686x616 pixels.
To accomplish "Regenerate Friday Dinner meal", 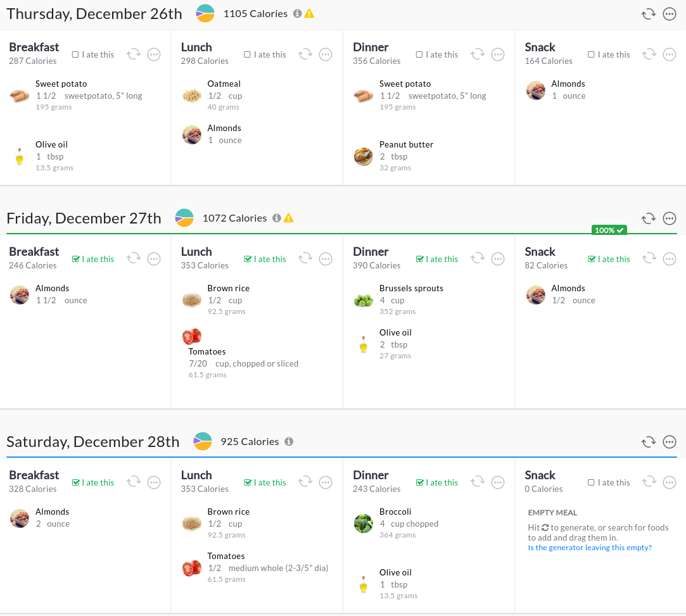I will (x=478, y=259).
